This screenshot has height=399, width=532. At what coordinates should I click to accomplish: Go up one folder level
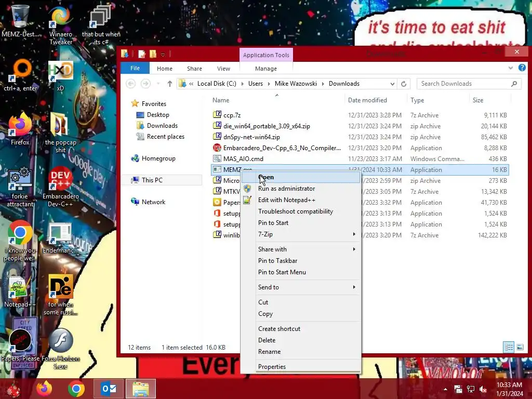[170, 84]
